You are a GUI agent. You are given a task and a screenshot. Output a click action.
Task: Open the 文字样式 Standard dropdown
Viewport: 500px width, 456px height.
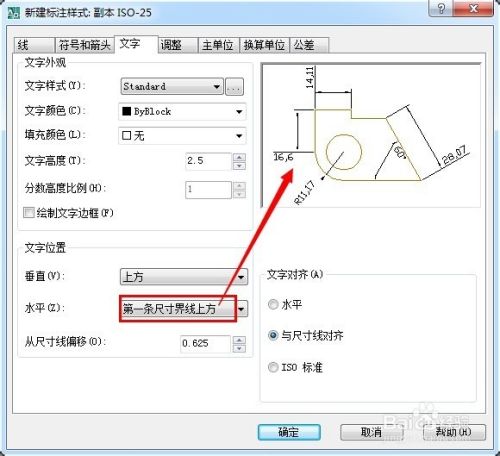[172, 87]
